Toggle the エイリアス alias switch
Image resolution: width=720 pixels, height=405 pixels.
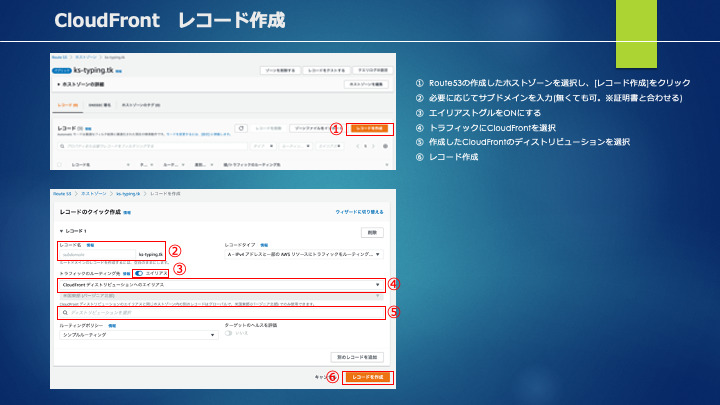tap(139, 273)
